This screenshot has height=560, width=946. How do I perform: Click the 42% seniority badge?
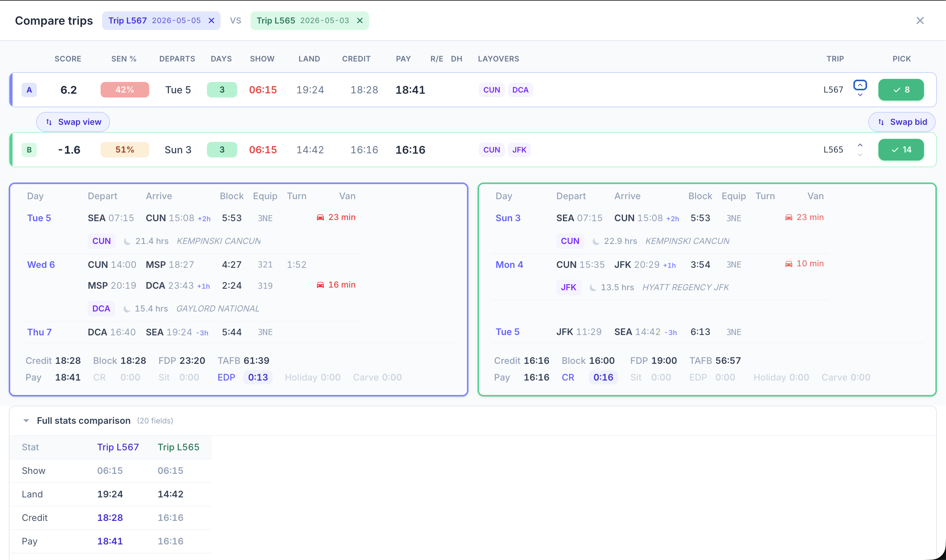coord(125,90)
